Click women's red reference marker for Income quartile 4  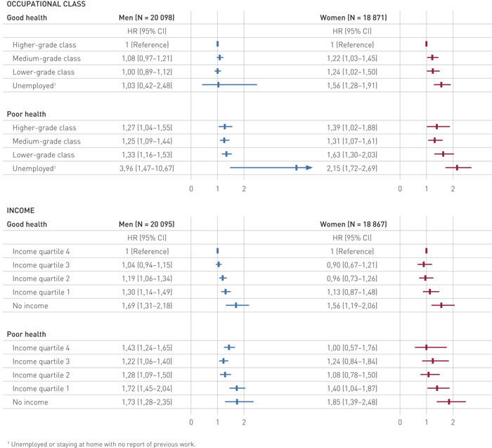click(427, 250)
